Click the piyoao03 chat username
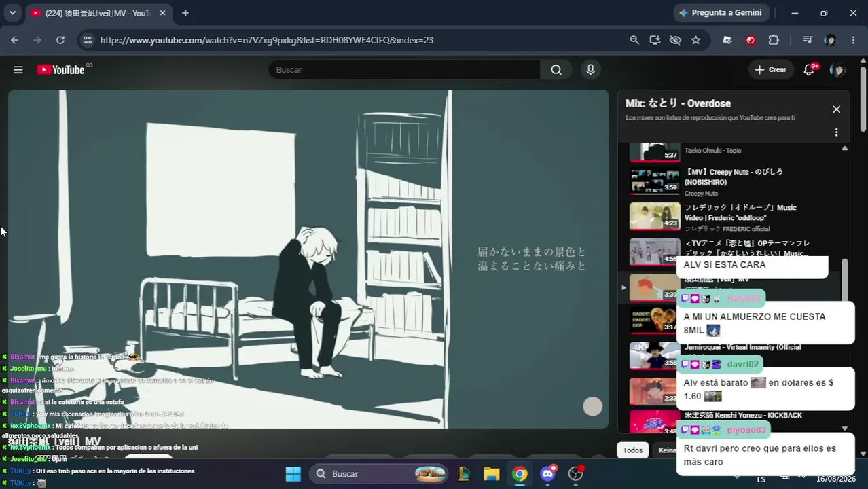The image size is (868, 489). 746,430
